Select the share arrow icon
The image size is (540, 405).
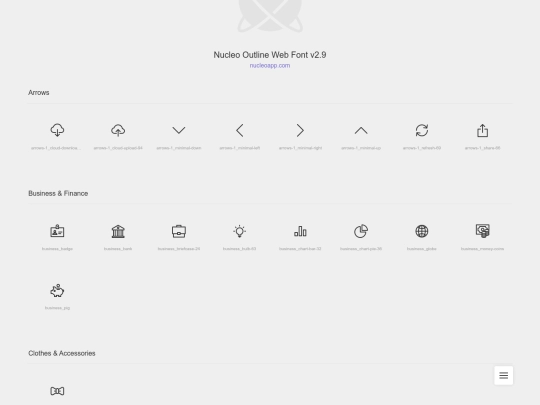pyautogui.click(x=482, y=130)
